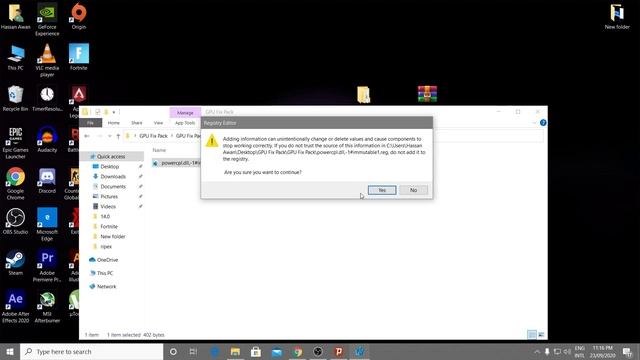Open the Explorer help question icon
The width and height of the screenshot is (640, 360).
coord(543,123)
